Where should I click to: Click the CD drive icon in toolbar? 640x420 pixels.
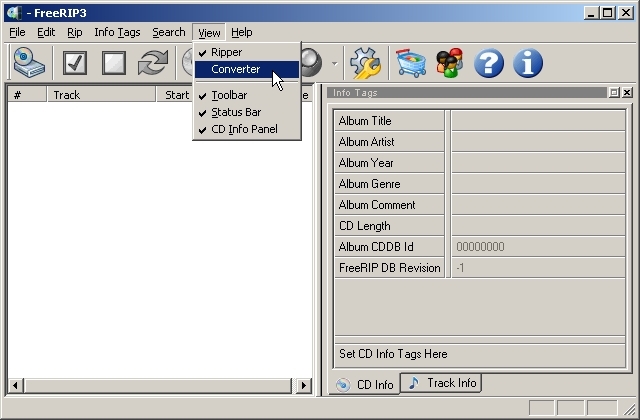pyautogui.click(x=29, y=62)
